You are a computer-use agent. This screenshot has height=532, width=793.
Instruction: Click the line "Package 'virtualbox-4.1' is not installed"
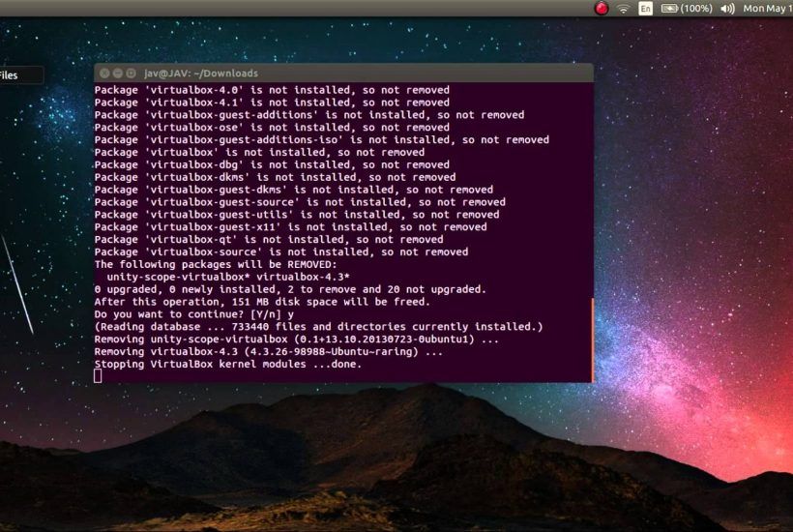click(x=272, y=103)
